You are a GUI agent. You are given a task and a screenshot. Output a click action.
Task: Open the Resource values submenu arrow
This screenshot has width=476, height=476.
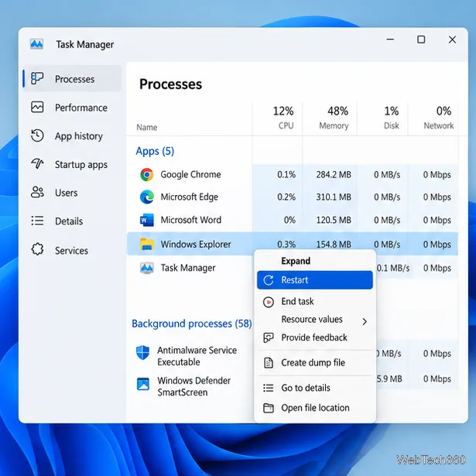(x=365, y=321)
